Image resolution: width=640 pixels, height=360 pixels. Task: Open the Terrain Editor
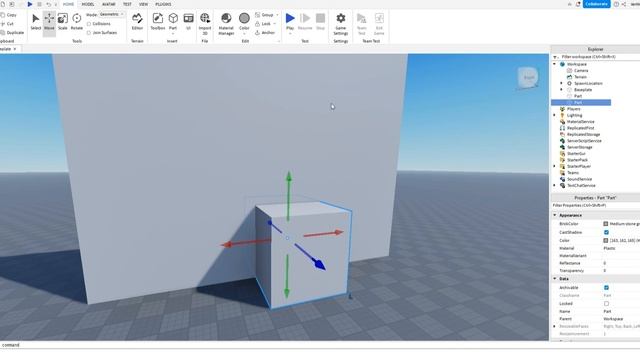click(x=137, y=22)
